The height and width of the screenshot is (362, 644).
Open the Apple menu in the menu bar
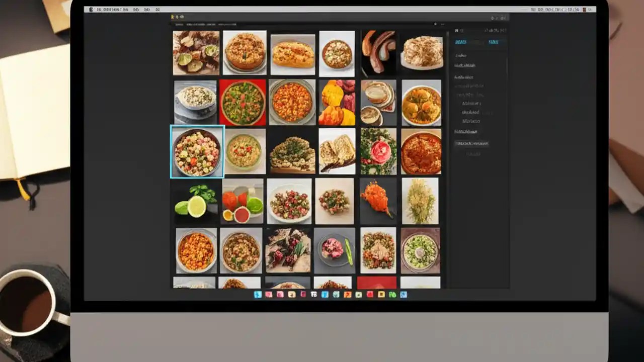coord(92,9)
